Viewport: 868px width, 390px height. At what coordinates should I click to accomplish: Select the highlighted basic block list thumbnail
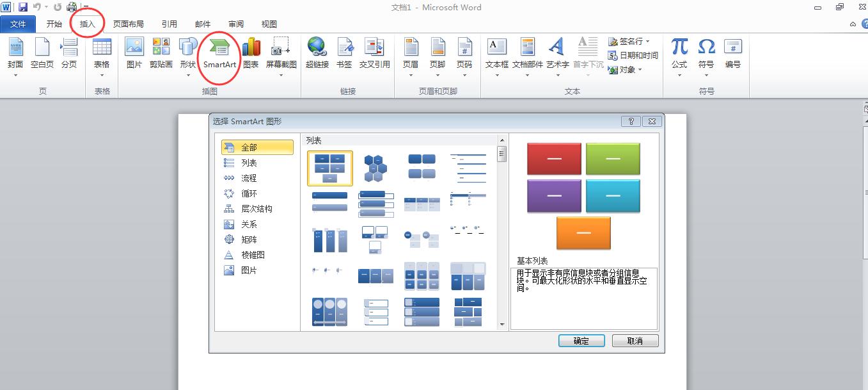(330, 168)
